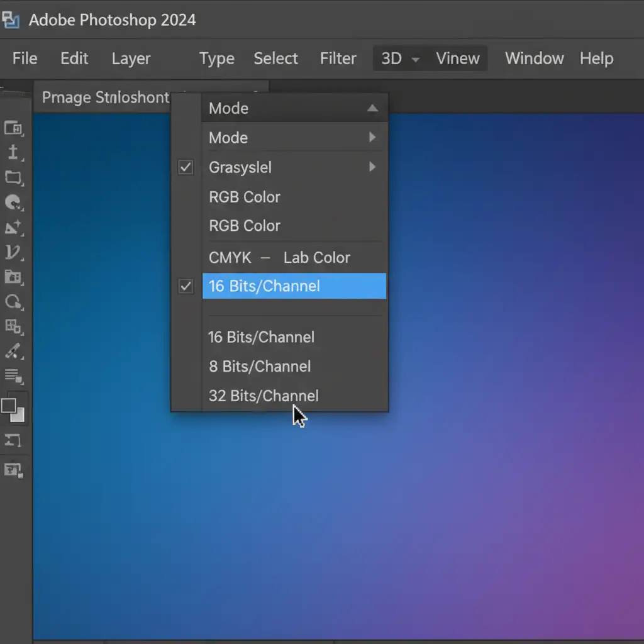The height and width of the screenshot is (644, 644).
Task: Click the Photoshop app logo in title bar
Action: [x=11, y=20]
